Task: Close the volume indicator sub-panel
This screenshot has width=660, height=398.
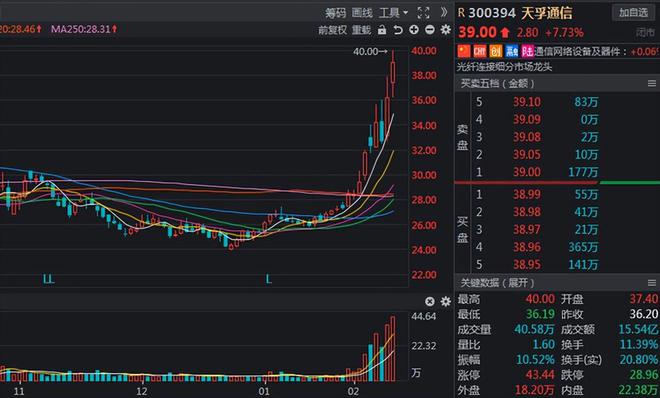Action: (x=429, y=301)
